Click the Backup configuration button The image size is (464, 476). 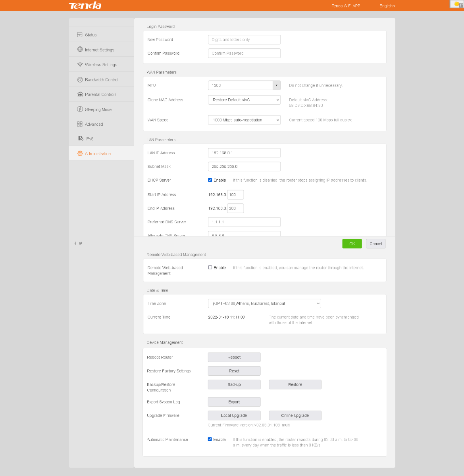[234, 384]
